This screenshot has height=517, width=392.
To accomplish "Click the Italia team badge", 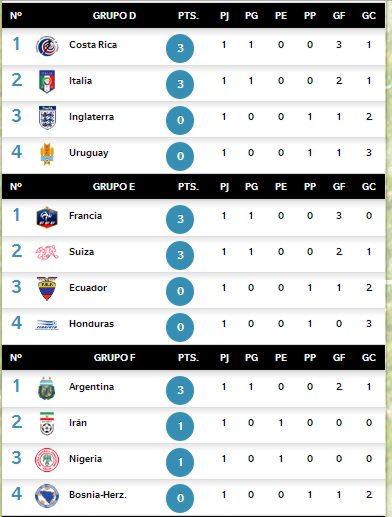I will coord(47,81).
